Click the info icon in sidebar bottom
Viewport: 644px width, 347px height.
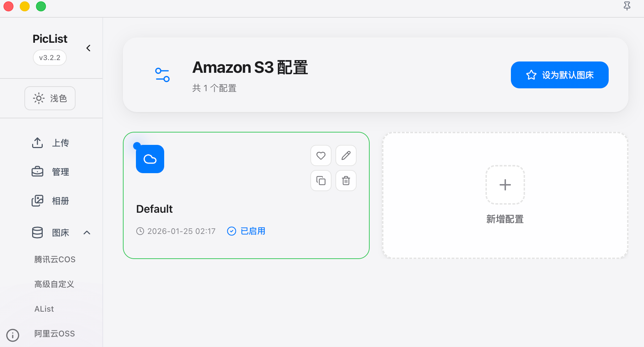[x=13, y=335]
